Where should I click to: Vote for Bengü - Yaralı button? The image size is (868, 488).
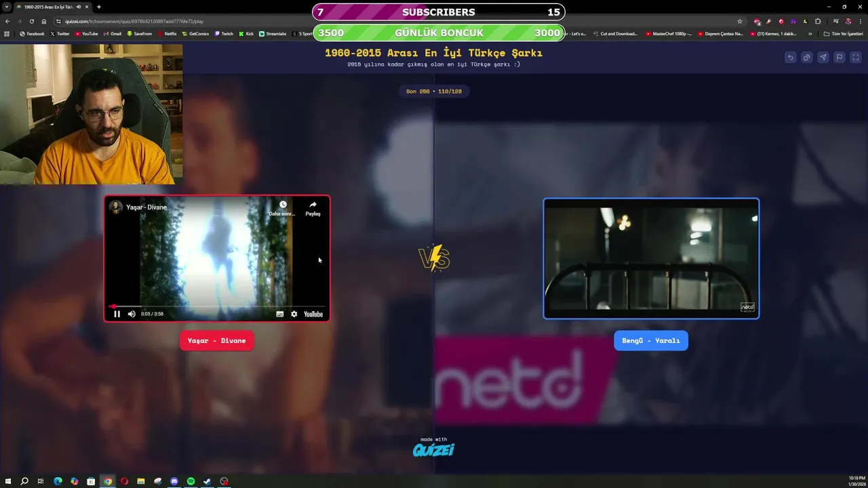pyautogui.click(x=651, y=340)
